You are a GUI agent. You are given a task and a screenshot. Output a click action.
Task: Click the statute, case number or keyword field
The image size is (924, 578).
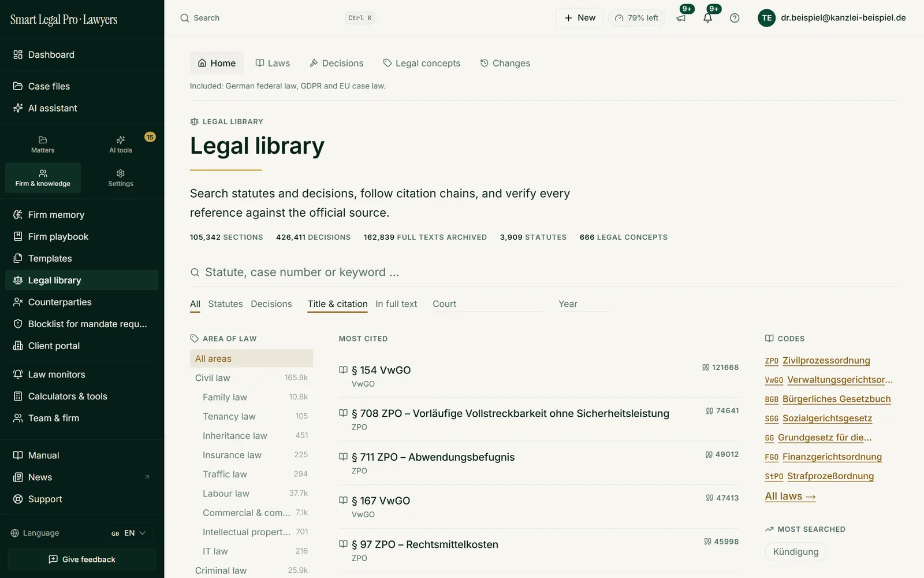[x=544, y=272]
